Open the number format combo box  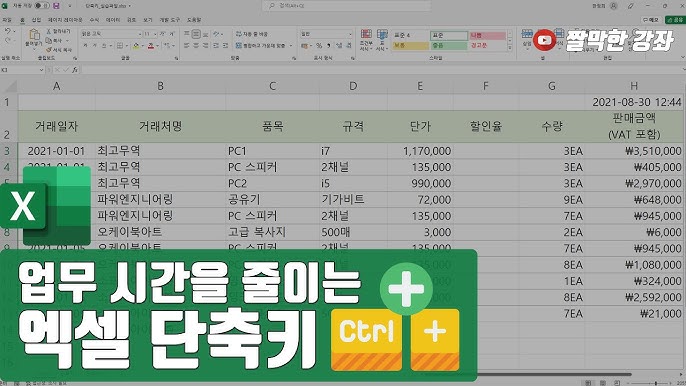pyautogui.click(x=326, y=34)
